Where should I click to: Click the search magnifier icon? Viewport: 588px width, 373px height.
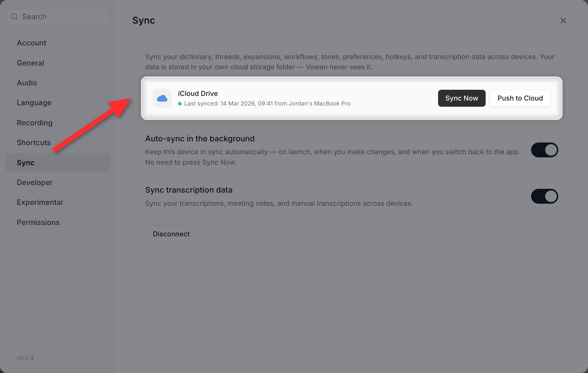(x=14, y=17)
